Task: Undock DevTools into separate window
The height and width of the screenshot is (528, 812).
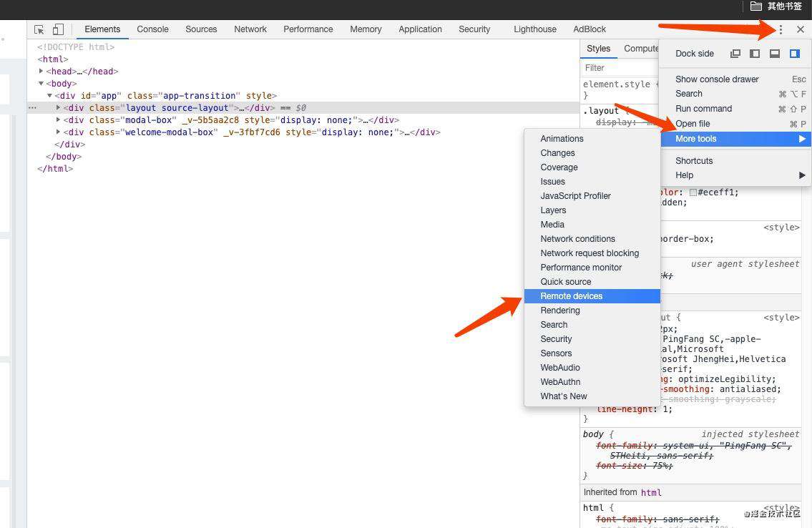Action: (x=735, y=54)
